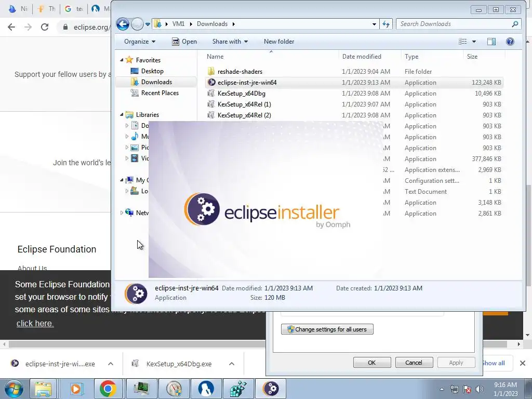Open the recent locations dropdown near Back
The image size is (532, 399).
click(x=148, y=24)
